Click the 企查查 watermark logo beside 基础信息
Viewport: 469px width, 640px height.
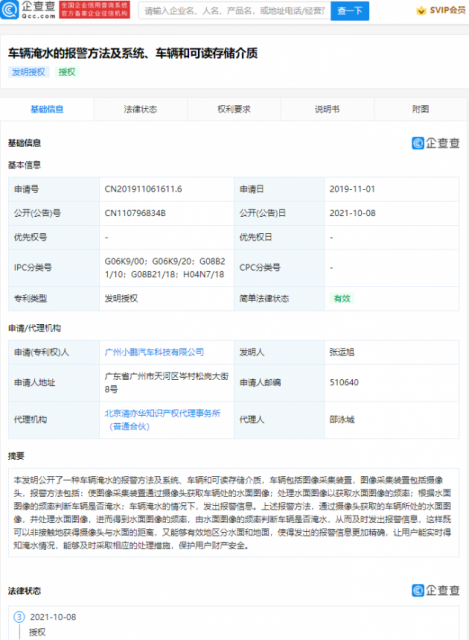(x=436, y=143)
